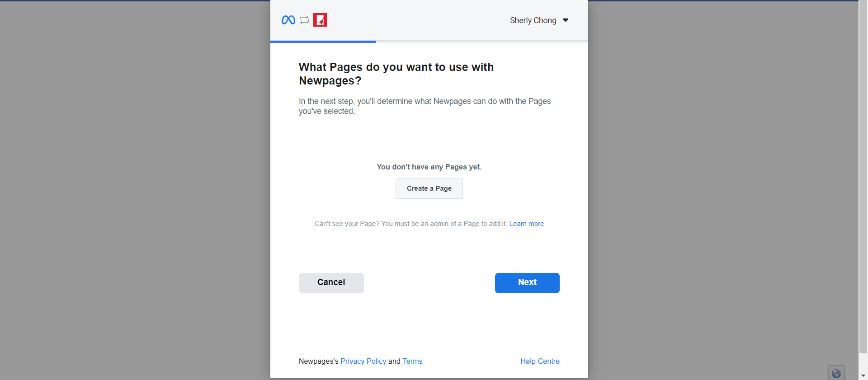Click the 'You don't have any Pages yet.' text
This screenshot has height=380, width=868.
[429, 167]
